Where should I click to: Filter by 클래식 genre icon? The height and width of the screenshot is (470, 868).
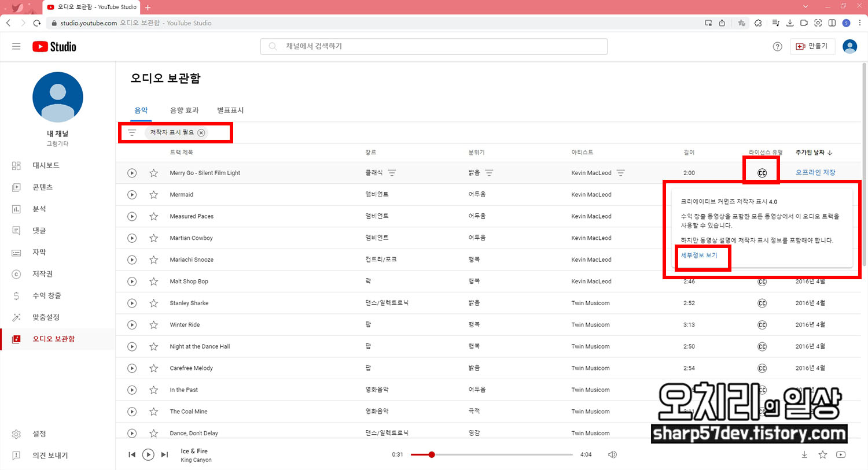click(392, 173)
